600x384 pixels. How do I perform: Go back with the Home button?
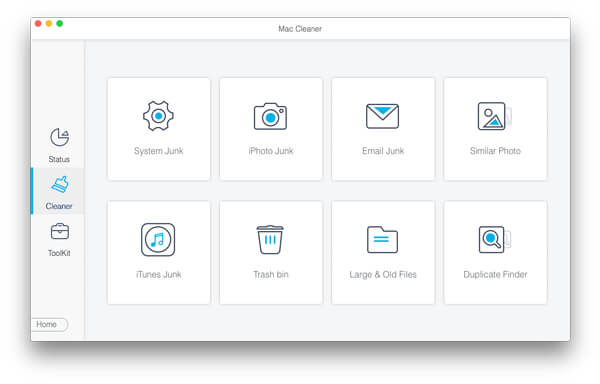point(49,324)
